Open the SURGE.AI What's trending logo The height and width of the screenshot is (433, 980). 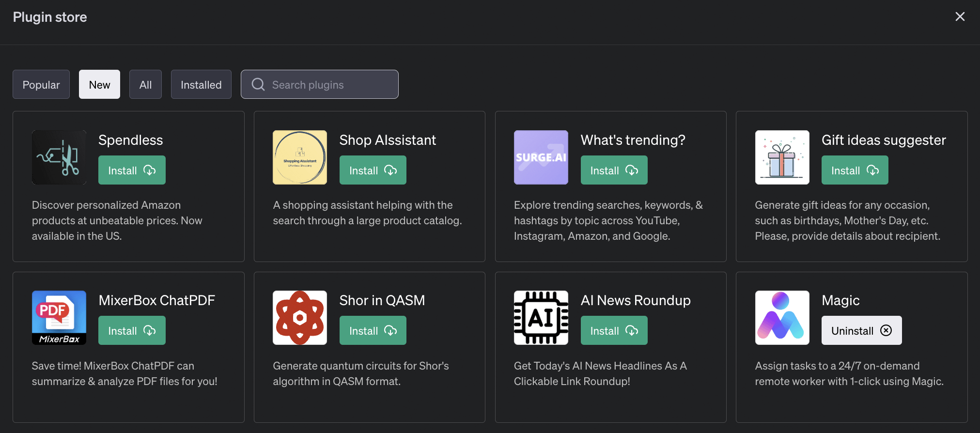[x=541, y=157]
